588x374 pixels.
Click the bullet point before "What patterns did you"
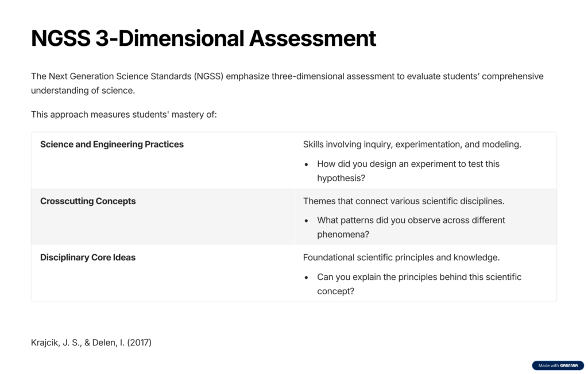pyautogui.click(x=307, y=221)
